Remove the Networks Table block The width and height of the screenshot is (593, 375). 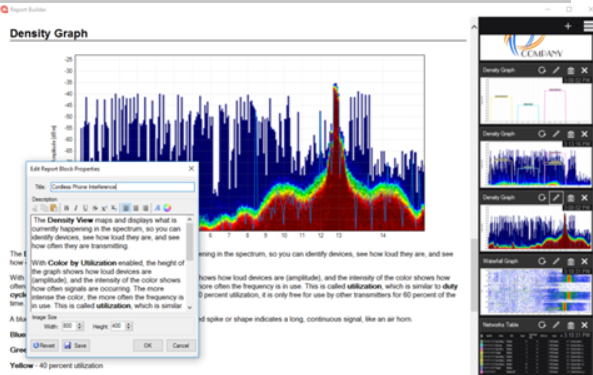coord(585,325)
